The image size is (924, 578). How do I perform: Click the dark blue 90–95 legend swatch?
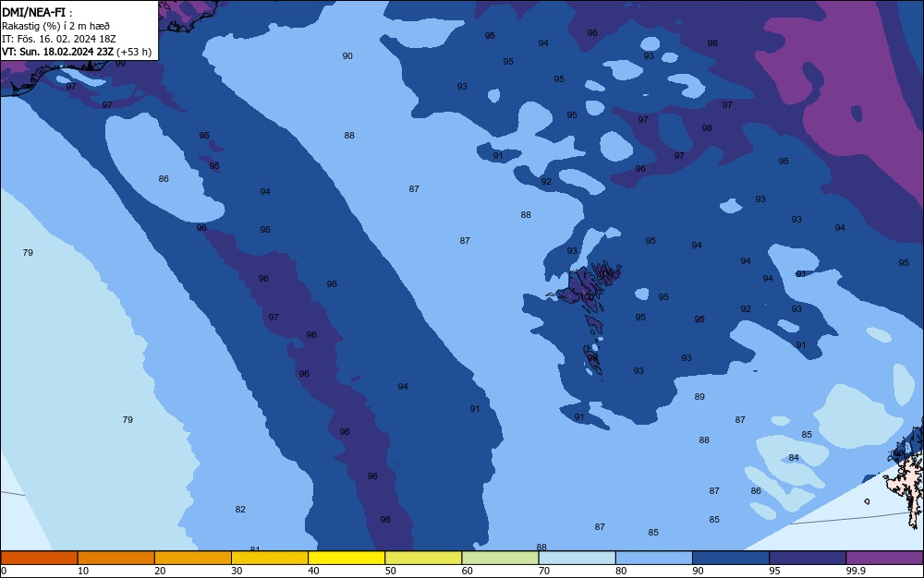(x=731, y=558)
